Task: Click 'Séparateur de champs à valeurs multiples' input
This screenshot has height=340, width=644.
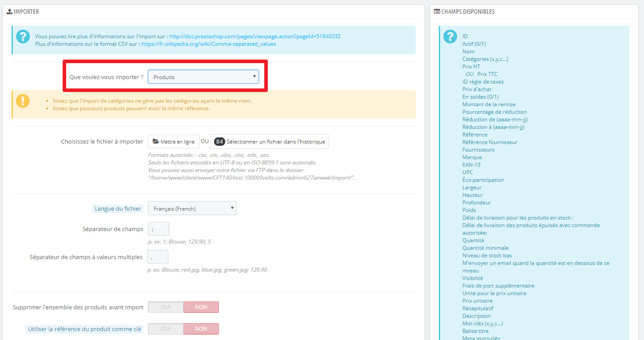Action: point(158,257)
